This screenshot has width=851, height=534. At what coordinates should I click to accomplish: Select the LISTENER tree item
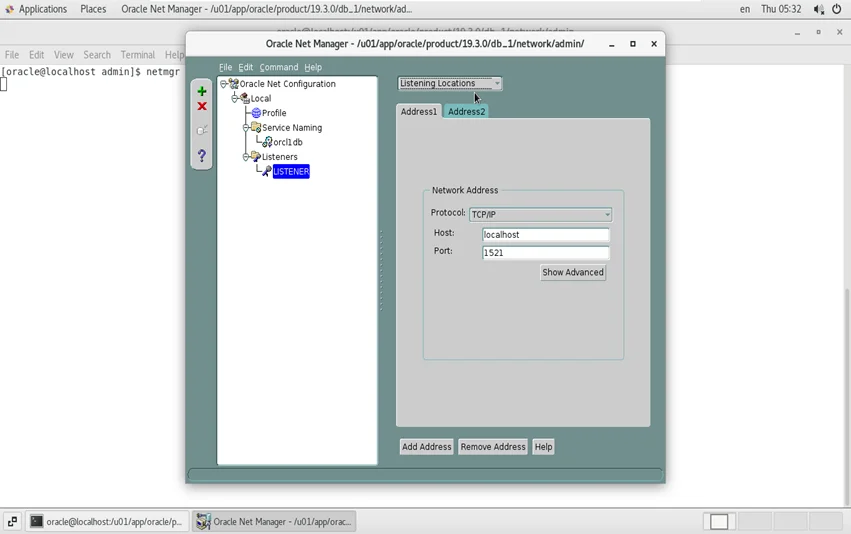pos(291,171)
